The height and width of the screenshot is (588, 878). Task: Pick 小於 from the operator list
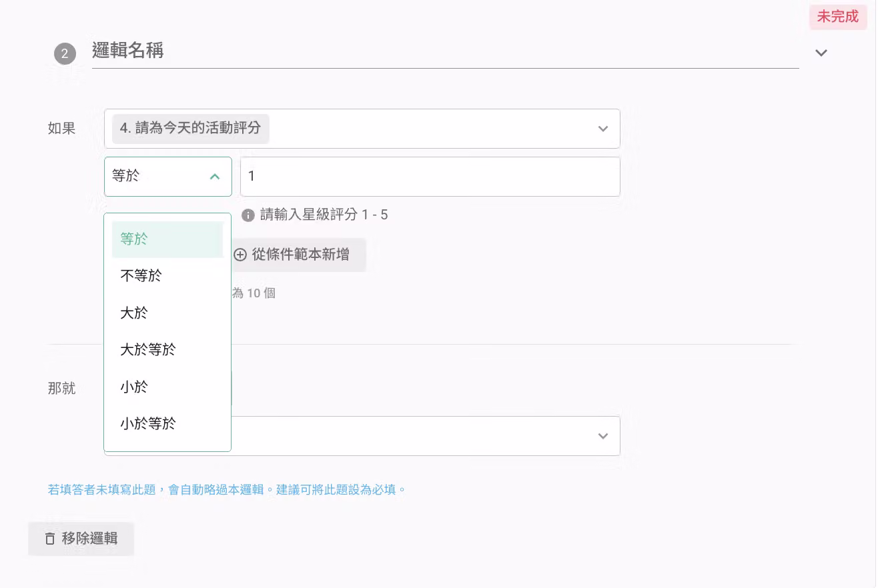(167, 387)
